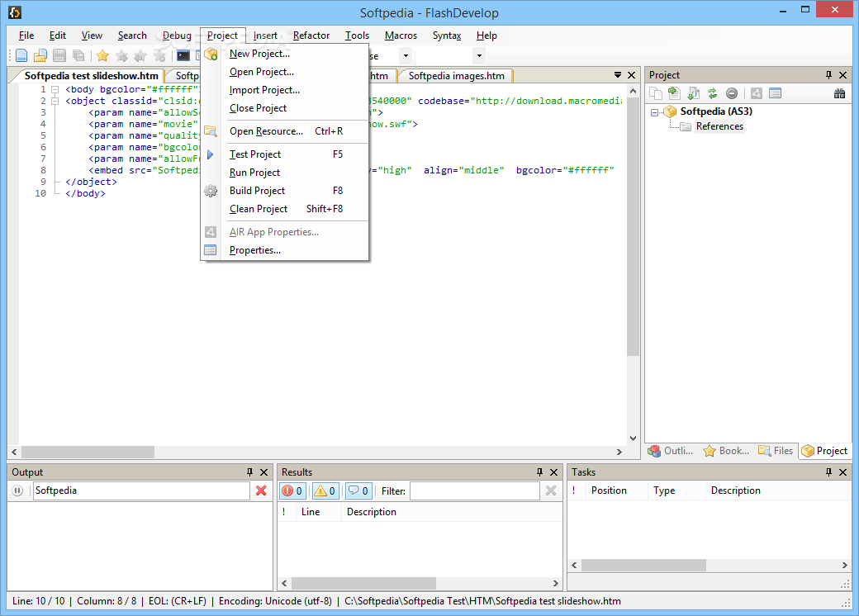Choose Clean Project menu item
859x616 pixels.
284,209
